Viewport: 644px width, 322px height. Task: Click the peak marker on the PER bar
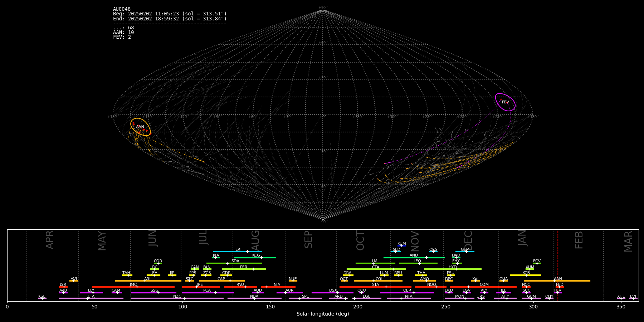coord(253,269)
